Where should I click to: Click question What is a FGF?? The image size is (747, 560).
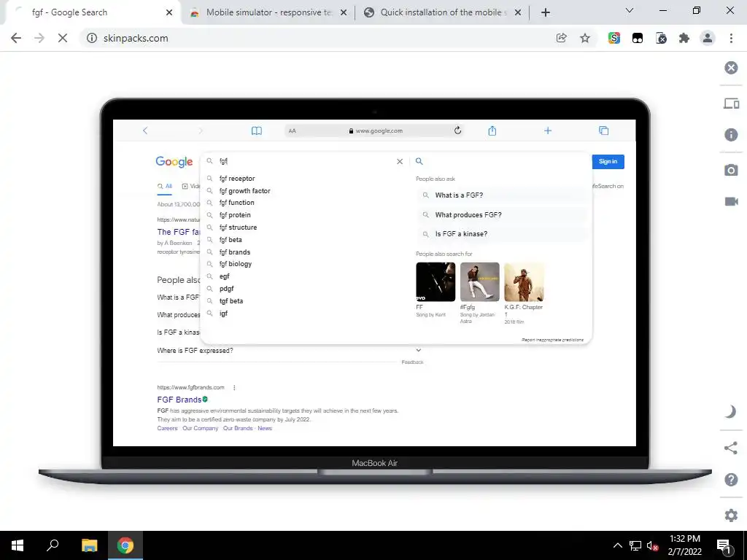[x=502, y=195]
